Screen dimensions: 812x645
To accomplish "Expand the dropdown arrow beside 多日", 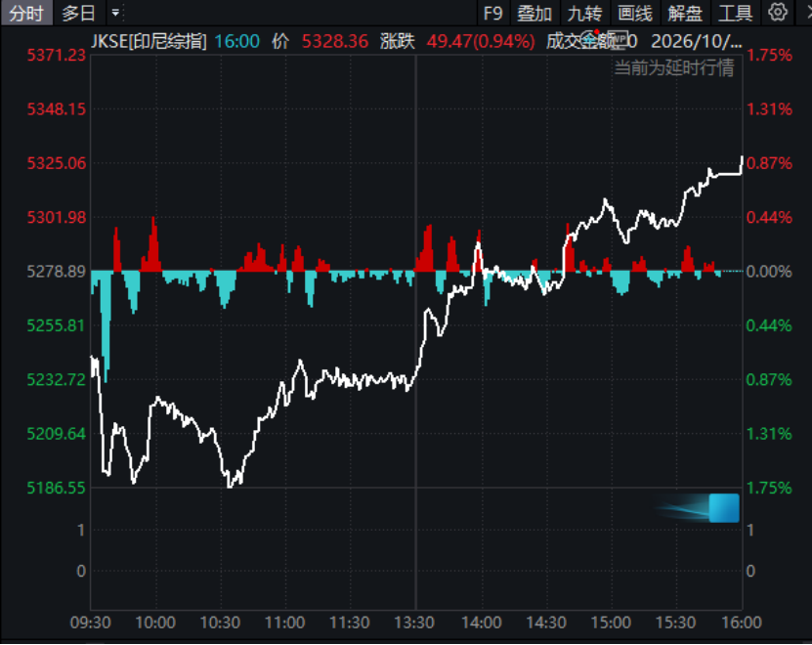I will (x=115, y=13).
